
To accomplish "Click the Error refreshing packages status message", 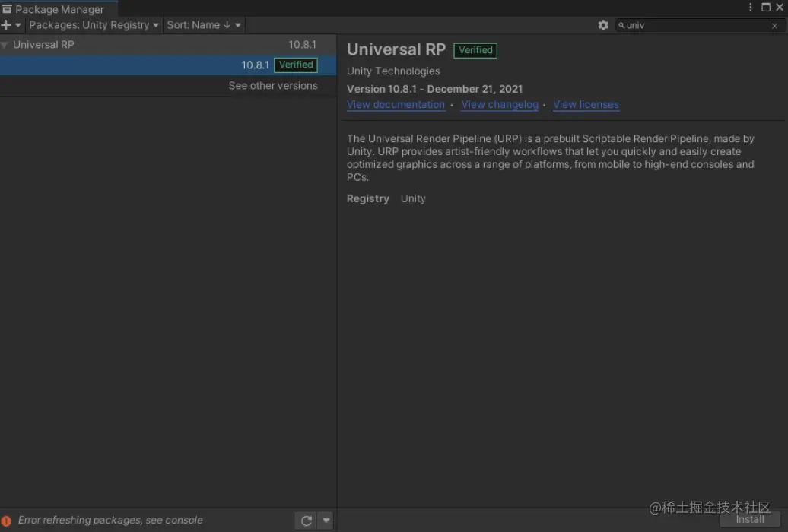I will [110, 520].
